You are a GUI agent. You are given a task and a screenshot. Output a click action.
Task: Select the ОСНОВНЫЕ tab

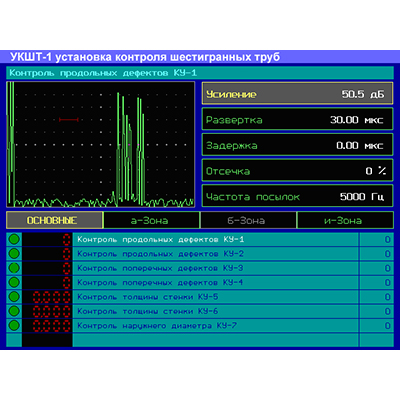click(54, 220)
